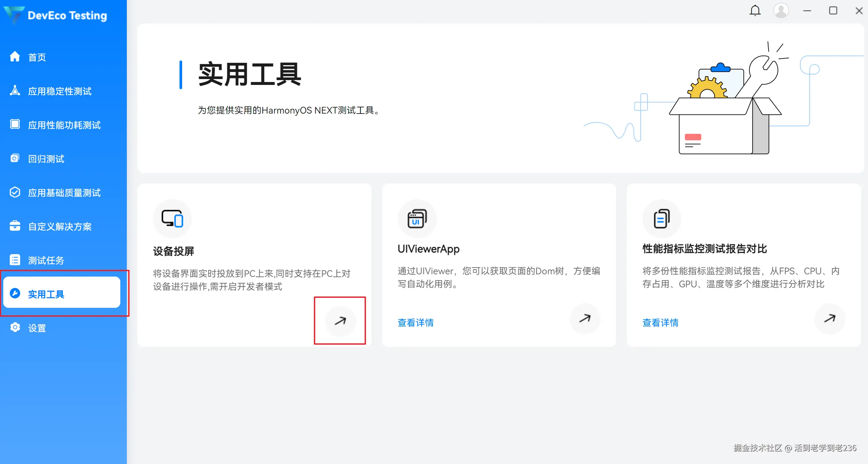868x464 pixels.
Task: Open the 测试任务 sidebar page
Action: point(46,260)
